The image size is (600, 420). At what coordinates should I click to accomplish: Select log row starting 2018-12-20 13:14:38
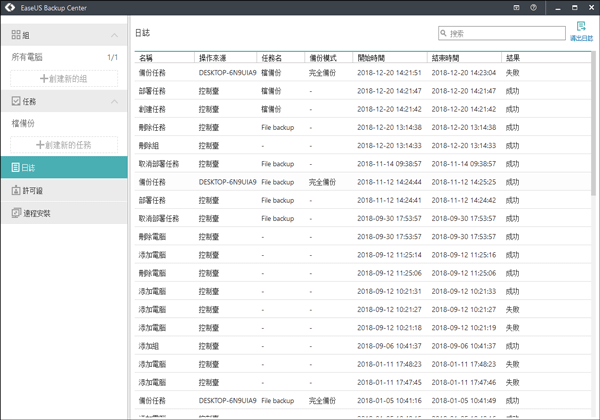tap(363, 127)
